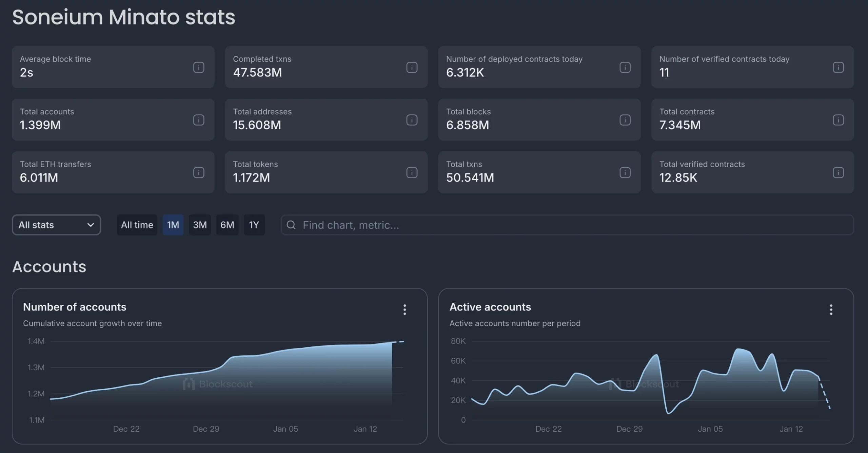Click the 1.4M axis label in Number of accounts
The image size is (868, 453).
pyautogui.click(x=36, y=341)
